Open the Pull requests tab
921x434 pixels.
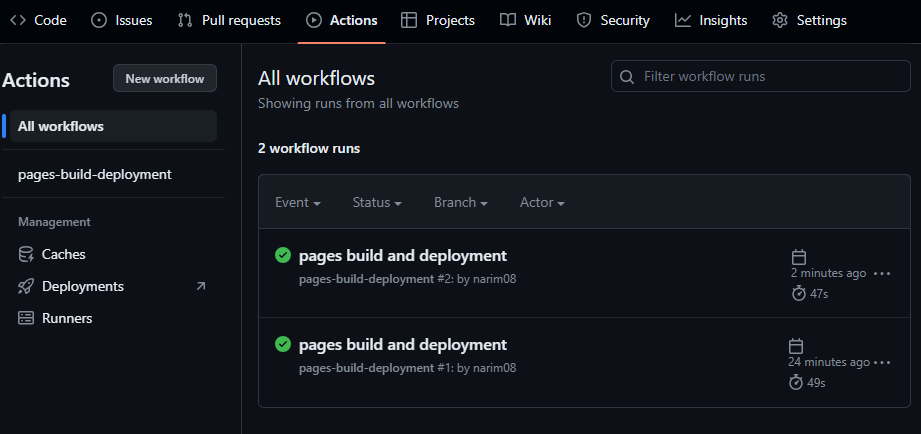click(229, 21)
